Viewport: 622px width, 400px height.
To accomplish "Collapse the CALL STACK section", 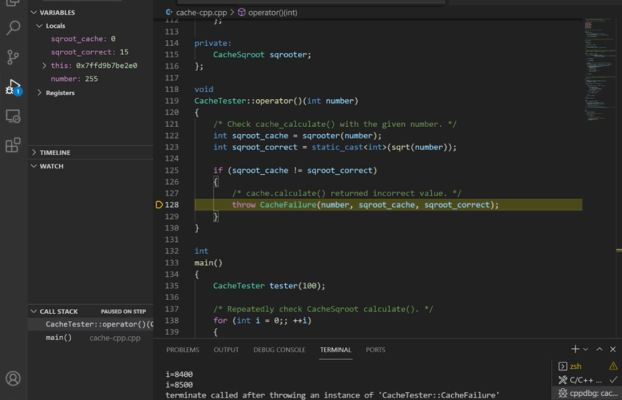I will pyautogui.click(x=34, y=312).
